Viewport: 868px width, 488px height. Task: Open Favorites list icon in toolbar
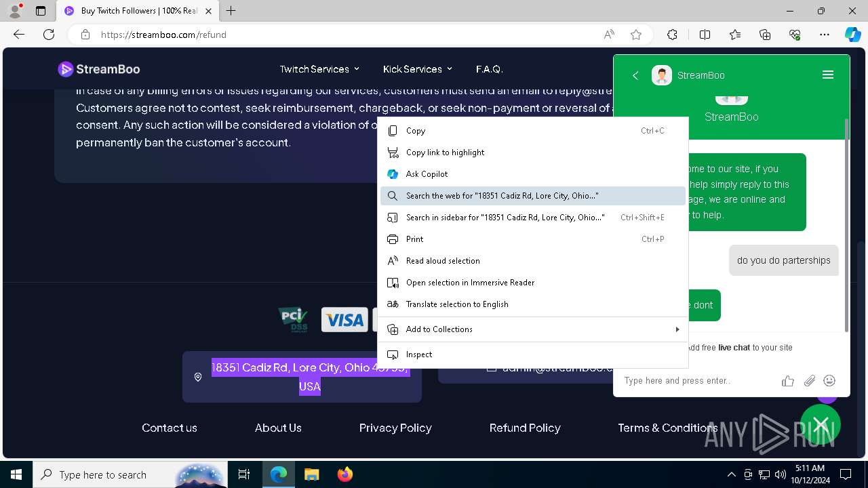(x=735, y=35)
